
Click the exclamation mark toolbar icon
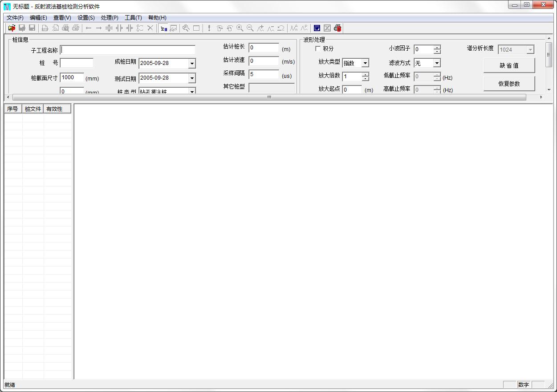point(209,28)
